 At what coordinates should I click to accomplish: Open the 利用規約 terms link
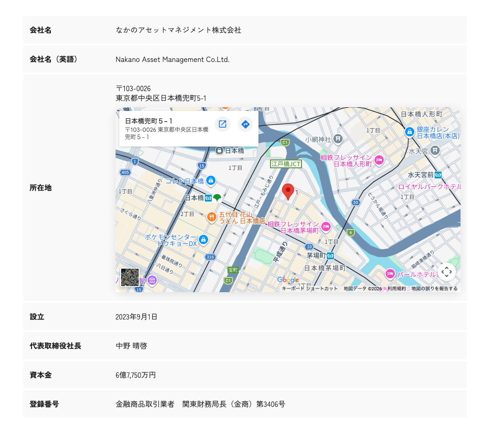click(x=396, y=288)
